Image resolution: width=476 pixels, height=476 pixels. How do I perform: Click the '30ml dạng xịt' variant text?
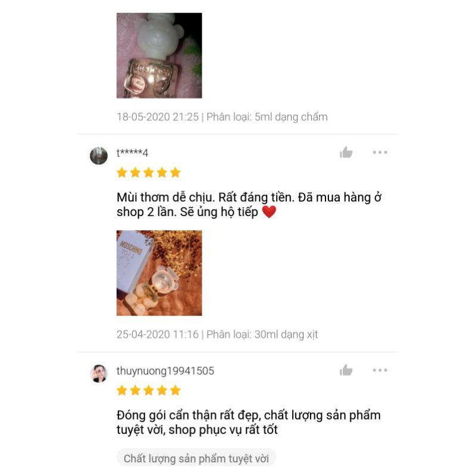tap(286, 334)
